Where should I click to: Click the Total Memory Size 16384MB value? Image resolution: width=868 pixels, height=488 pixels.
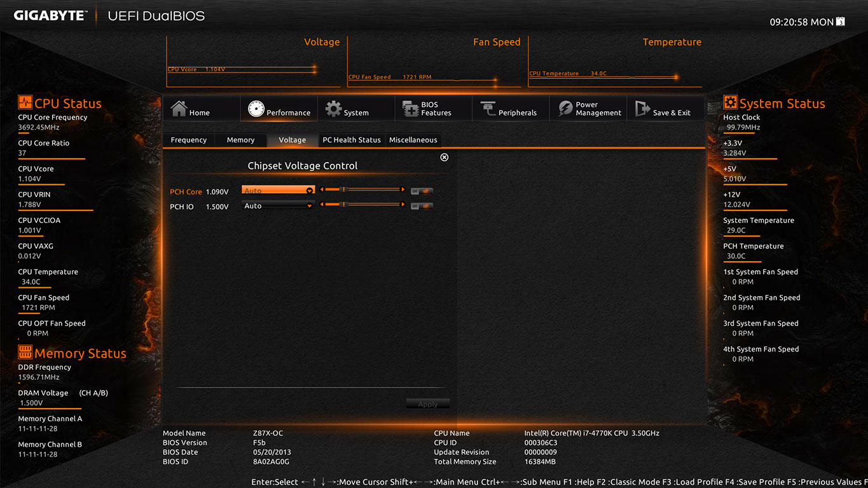click(x=540, y=462)
